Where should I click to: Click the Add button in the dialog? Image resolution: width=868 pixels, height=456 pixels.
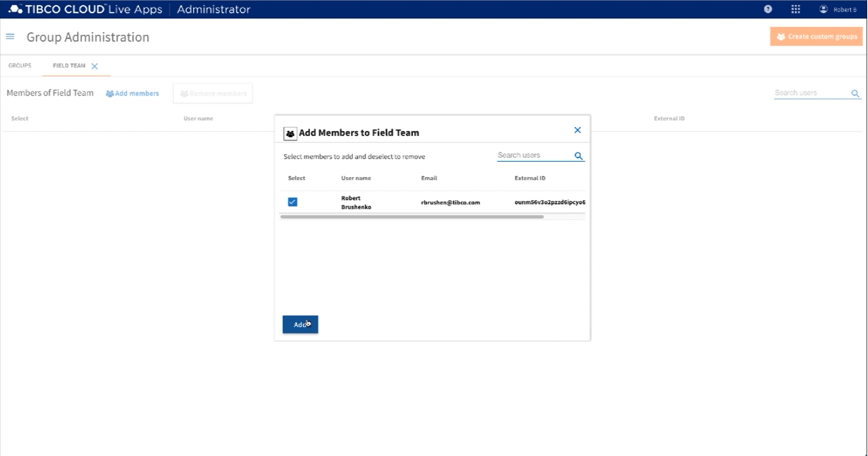click(300, 324)
